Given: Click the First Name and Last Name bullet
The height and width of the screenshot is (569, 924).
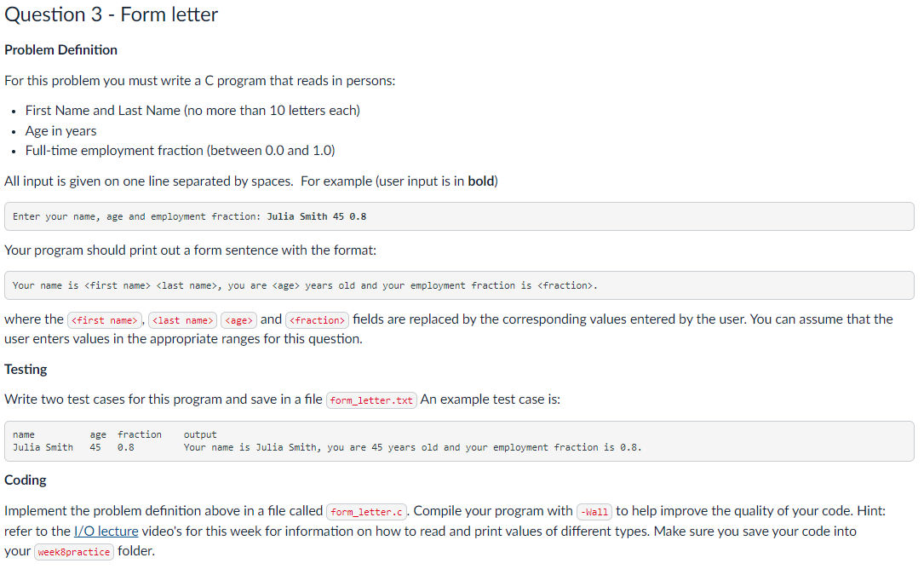Looking at the screenshot, I should point(192,111).
